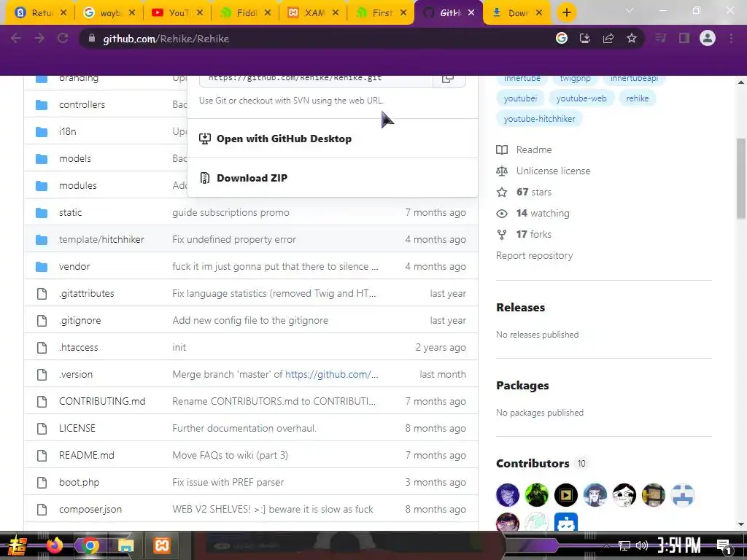This screenshot has height=560, width=747.
Task: Click the share page icon in the address bar
Action: [x=608, y=39]
